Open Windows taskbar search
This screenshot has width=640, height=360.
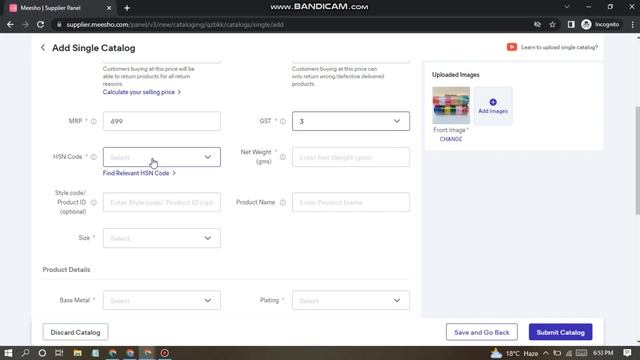click(25, 353)
